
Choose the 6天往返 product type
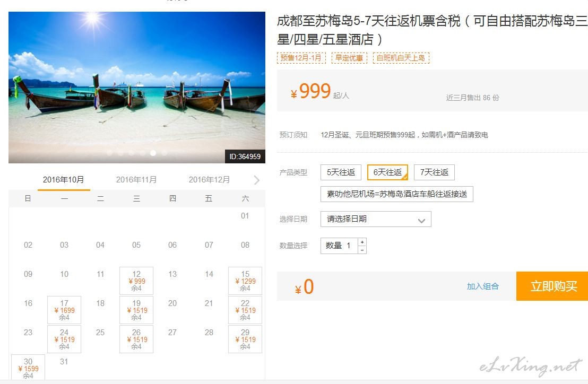click(x=387, y=172)
